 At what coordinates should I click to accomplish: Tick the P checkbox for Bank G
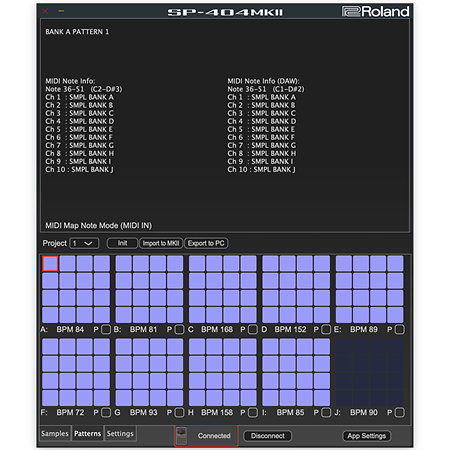pos(179,412)
